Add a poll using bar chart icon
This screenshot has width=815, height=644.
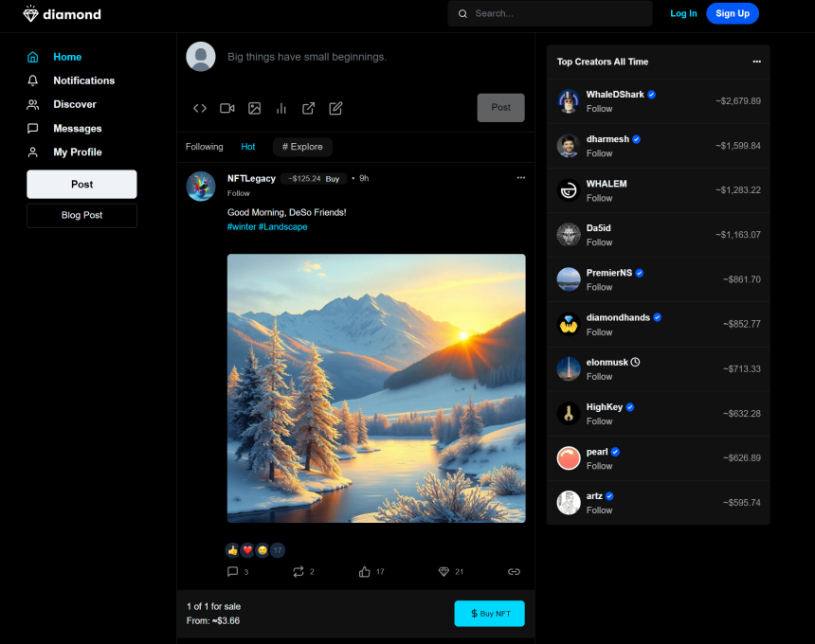[x=281, y=108]
